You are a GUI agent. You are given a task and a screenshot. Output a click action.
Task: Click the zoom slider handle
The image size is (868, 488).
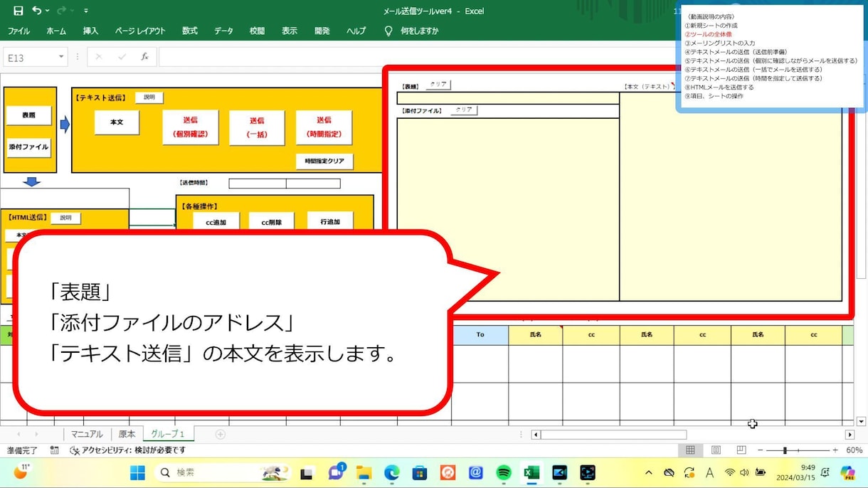[785, 450]
